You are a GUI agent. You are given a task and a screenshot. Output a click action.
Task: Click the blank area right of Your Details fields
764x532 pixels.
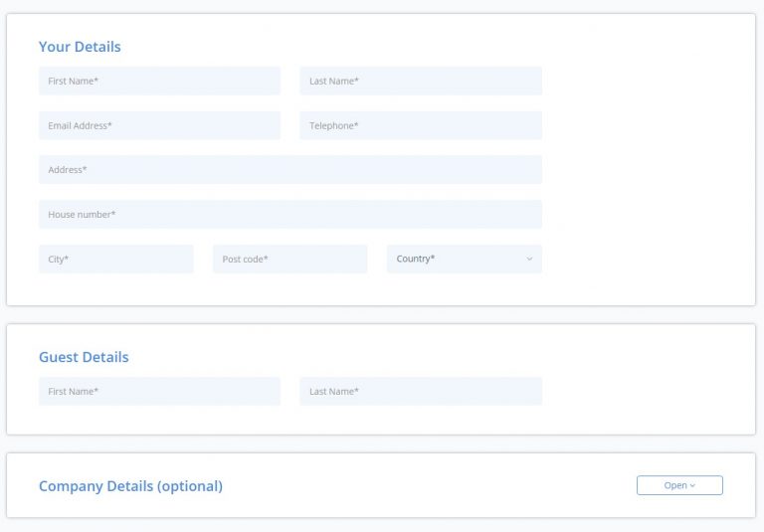648,170
